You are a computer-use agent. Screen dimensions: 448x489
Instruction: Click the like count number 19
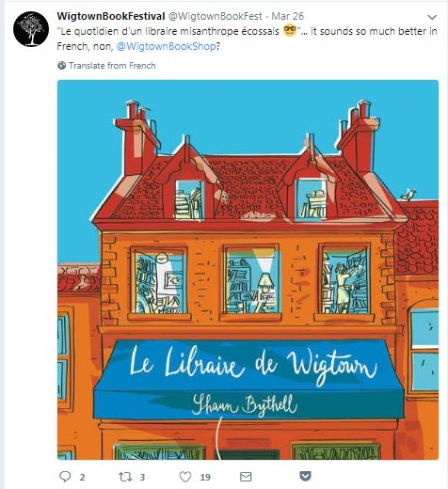205,478
